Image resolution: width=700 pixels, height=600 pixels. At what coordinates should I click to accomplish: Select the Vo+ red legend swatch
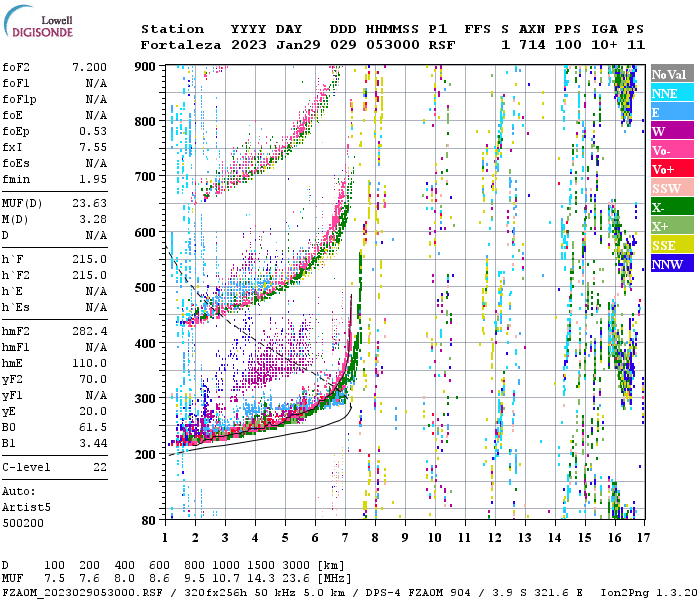pyautogui.click(x=672, y=169)
